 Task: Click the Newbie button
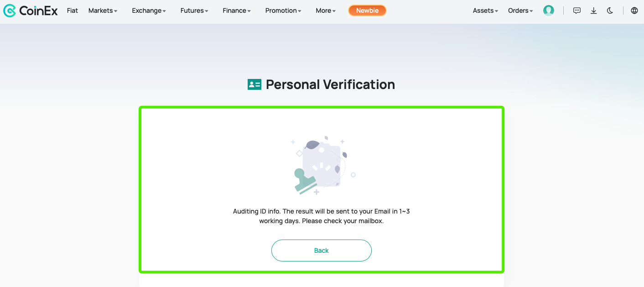click(367, 10)
